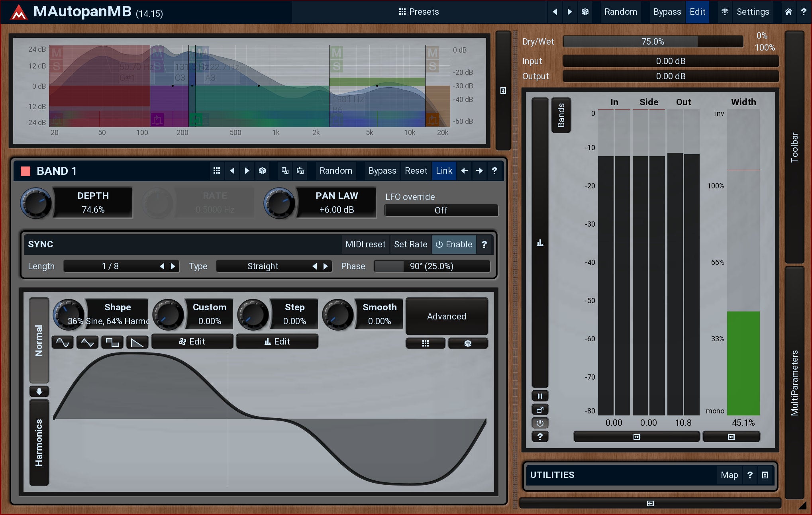
Task: Open the sync Type selector
Action: (263, 266)
